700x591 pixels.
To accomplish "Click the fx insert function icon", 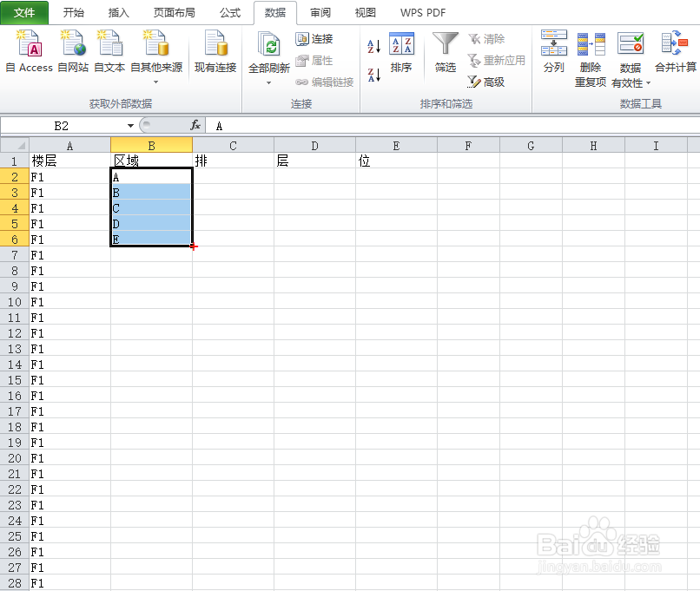I will click(195, 125).
